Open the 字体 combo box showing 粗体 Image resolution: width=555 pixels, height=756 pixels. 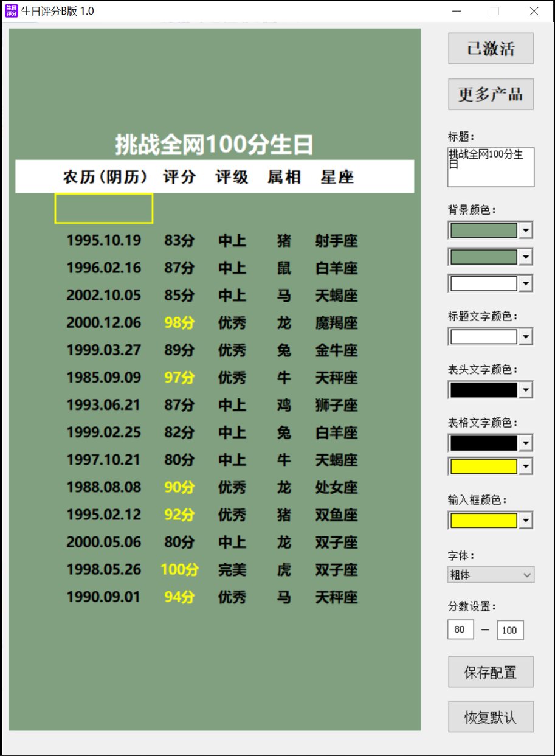[x=491, y=575]
